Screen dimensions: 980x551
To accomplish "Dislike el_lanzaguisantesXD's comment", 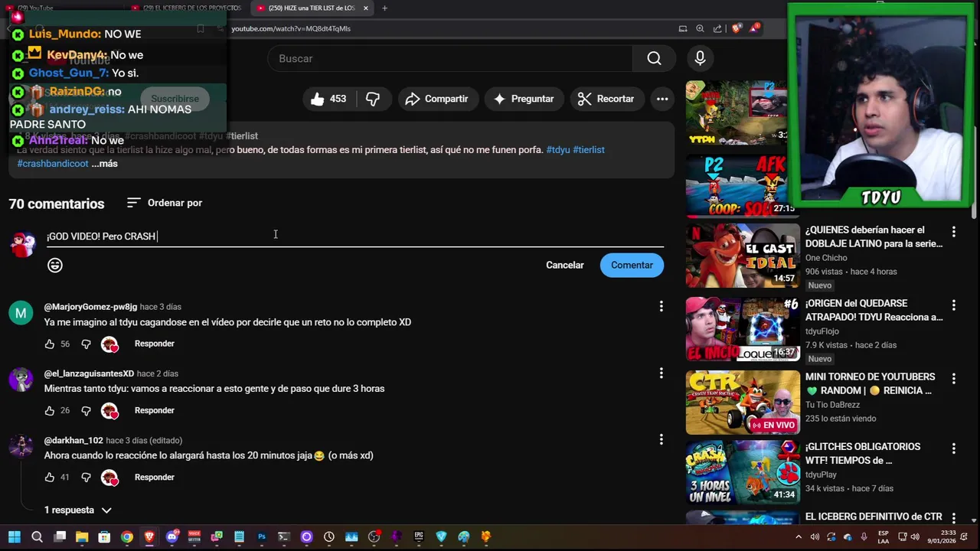I will (86, 411).
